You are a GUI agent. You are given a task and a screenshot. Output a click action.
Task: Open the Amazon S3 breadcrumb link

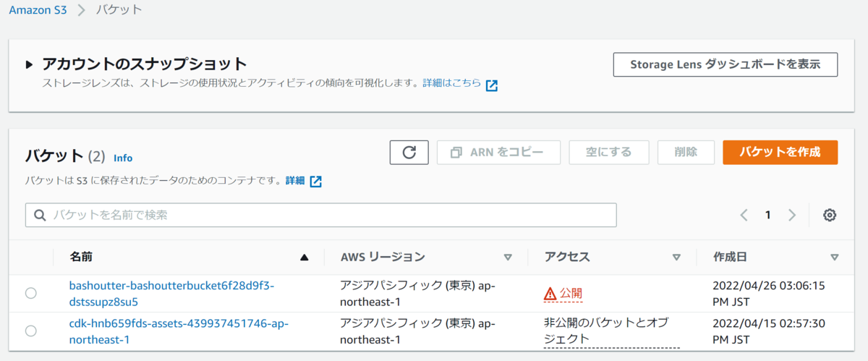pos(38,10)
